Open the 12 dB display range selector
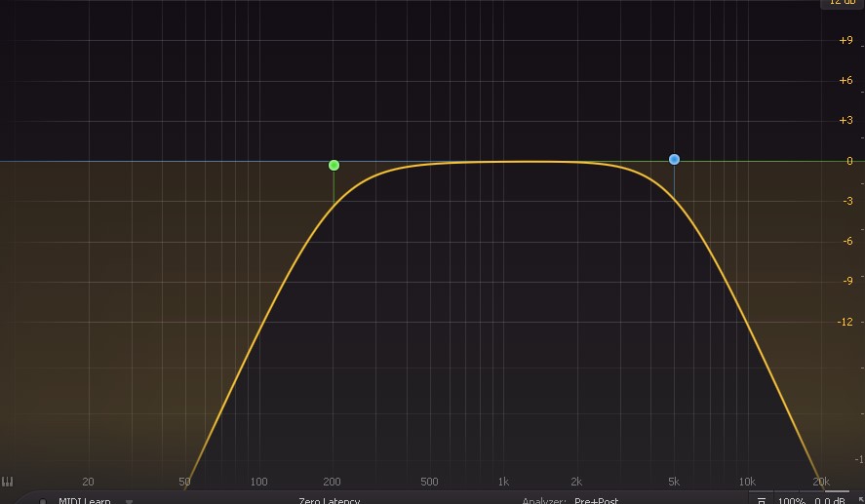 [843, 3]
